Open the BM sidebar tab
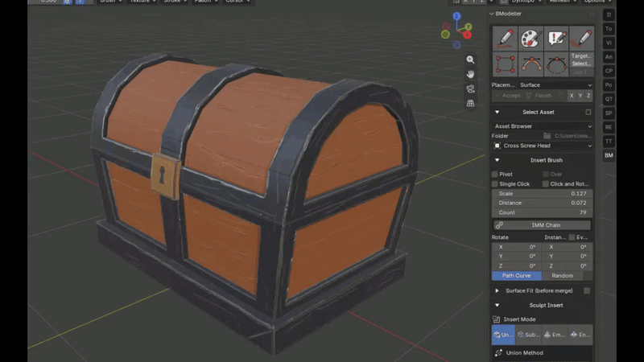The height and width of the screenshot is (362, 644). click(609, 155)
